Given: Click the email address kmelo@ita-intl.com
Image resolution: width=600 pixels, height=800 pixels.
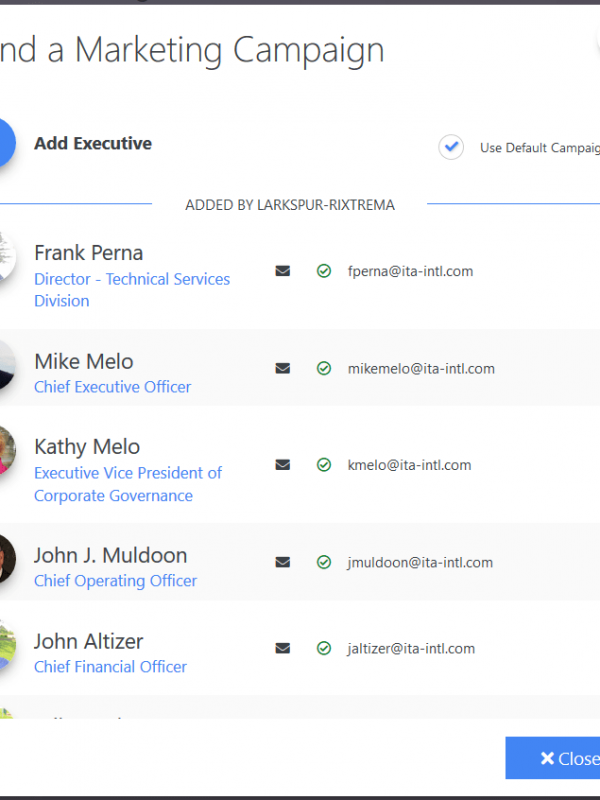Looking at the screenshot, I should click(x=410, y=465).
